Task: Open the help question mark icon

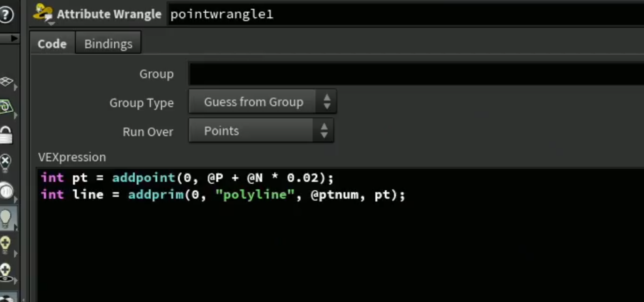Action: click(6, 14)
